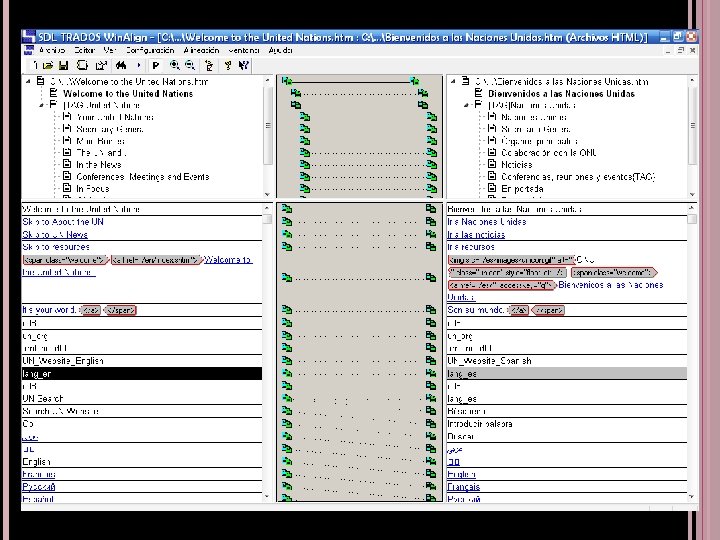Open the Ver menu

click(x=110, y=50)
